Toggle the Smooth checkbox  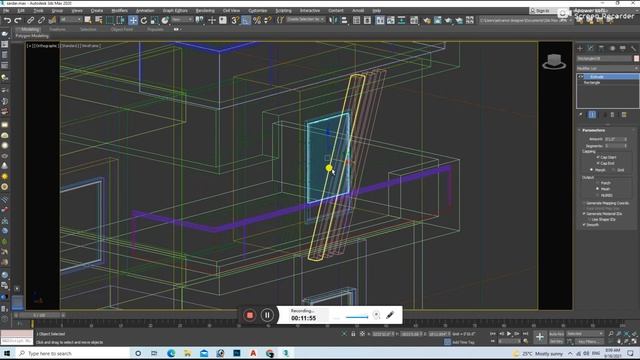tap(584, 224)
